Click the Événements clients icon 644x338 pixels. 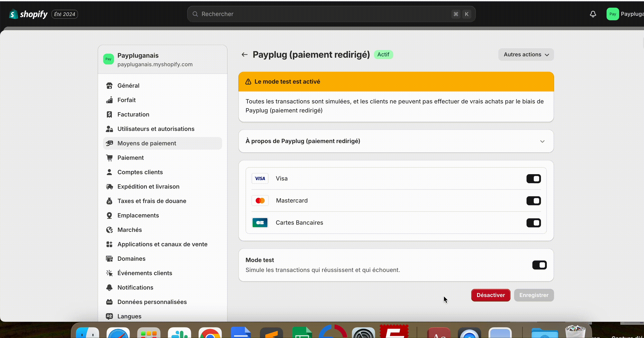(109, 273)
